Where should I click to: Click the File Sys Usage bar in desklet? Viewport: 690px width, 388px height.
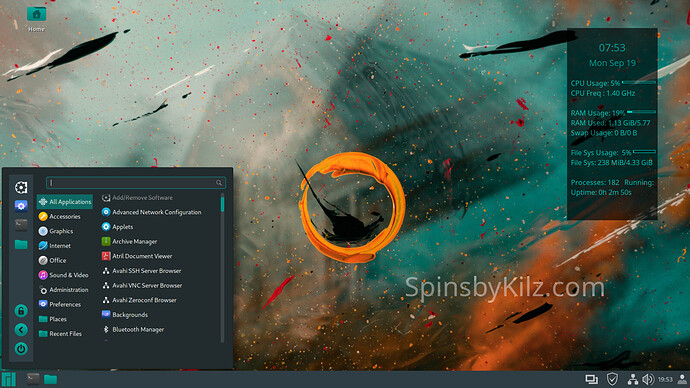(644, 152)
